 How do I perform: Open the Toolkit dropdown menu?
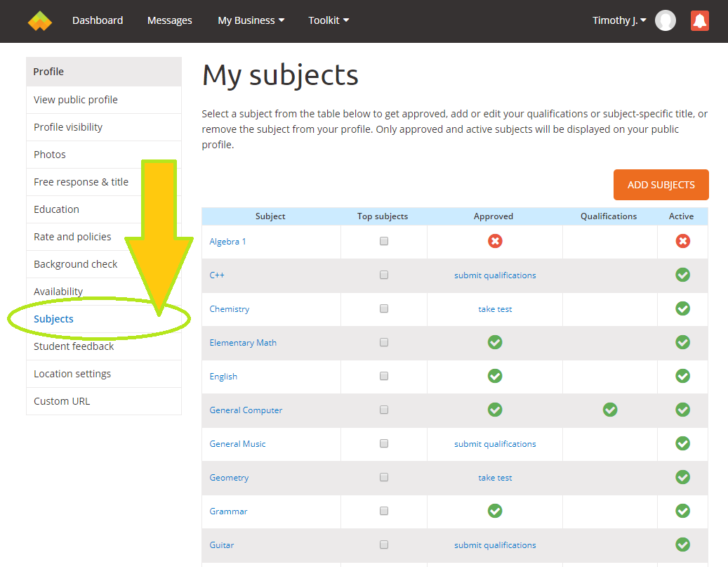[x=329, y=20]
